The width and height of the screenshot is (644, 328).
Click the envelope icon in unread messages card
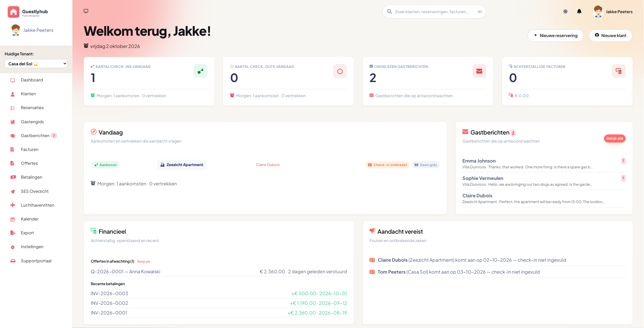479,71
